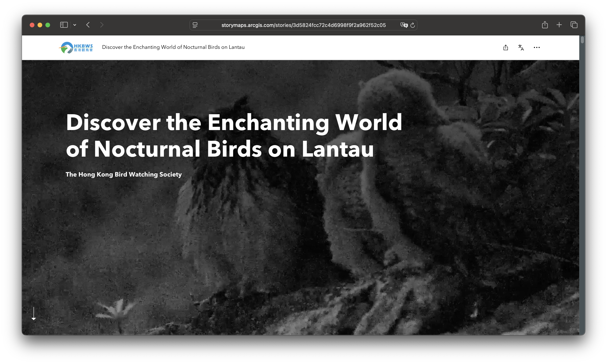Click the page scrollbar thumb
Screen dimensions: 607x364
tap(582, 40)
